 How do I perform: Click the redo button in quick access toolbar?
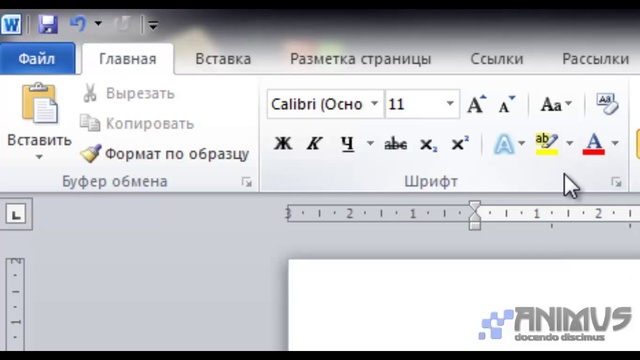coord(122,24)
